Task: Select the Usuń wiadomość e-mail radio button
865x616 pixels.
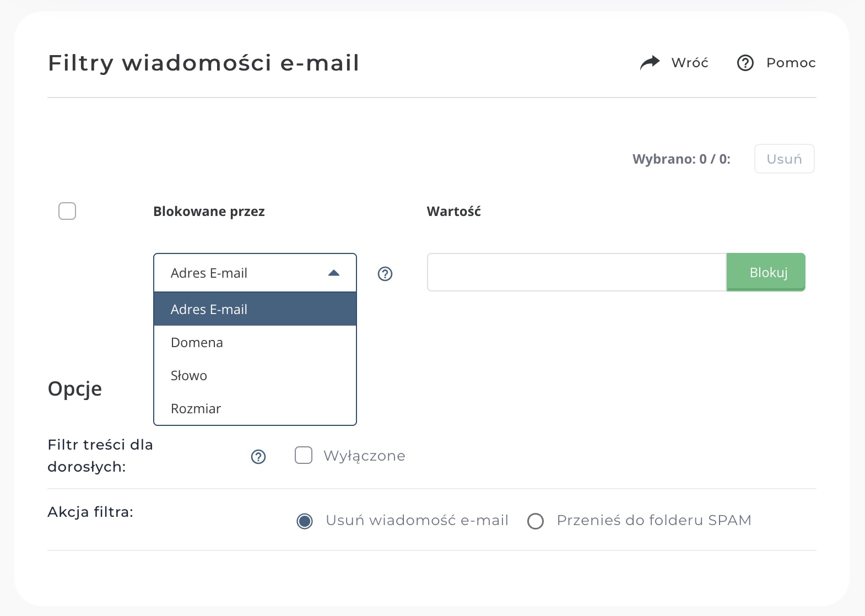Action: point(305,521)
